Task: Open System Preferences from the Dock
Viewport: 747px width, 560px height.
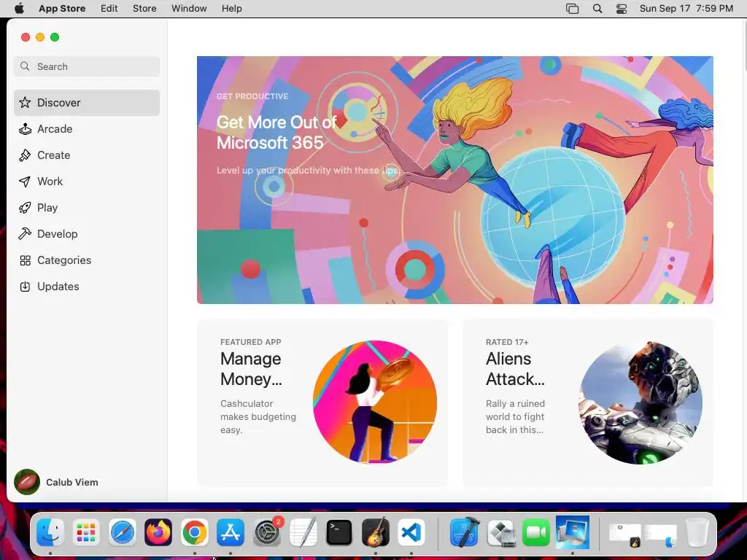Action: (267, 532)
